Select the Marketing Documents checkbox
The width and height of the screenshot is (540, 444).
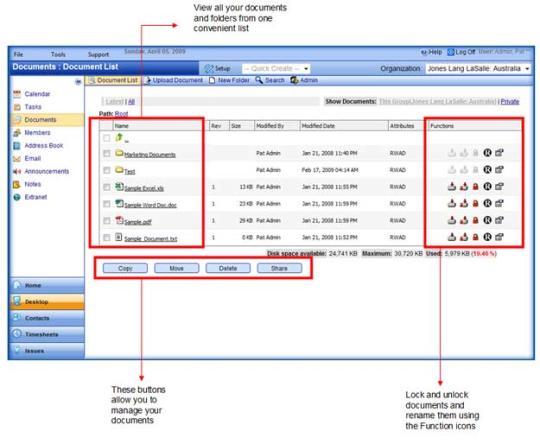pyautogui.click(x=107, y=154)
